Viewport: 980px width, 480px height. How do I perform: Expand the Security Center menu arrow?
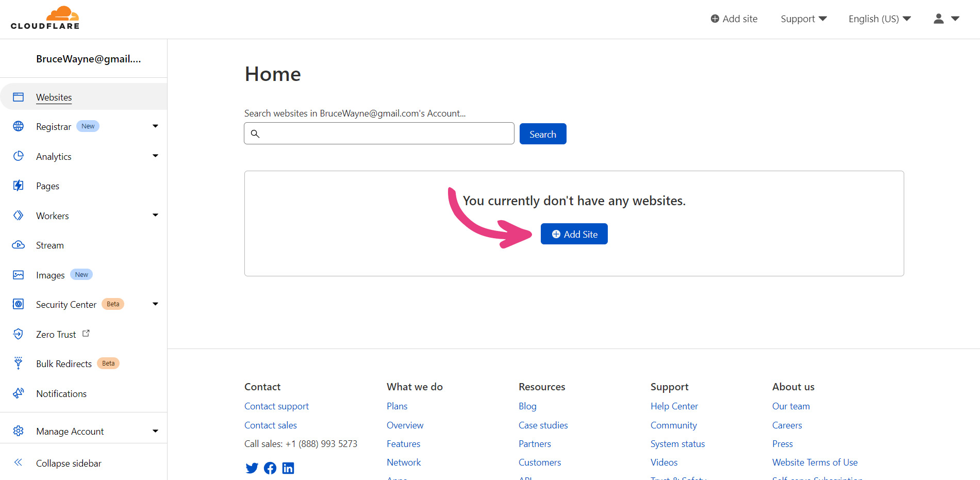[x=155, y=304]
